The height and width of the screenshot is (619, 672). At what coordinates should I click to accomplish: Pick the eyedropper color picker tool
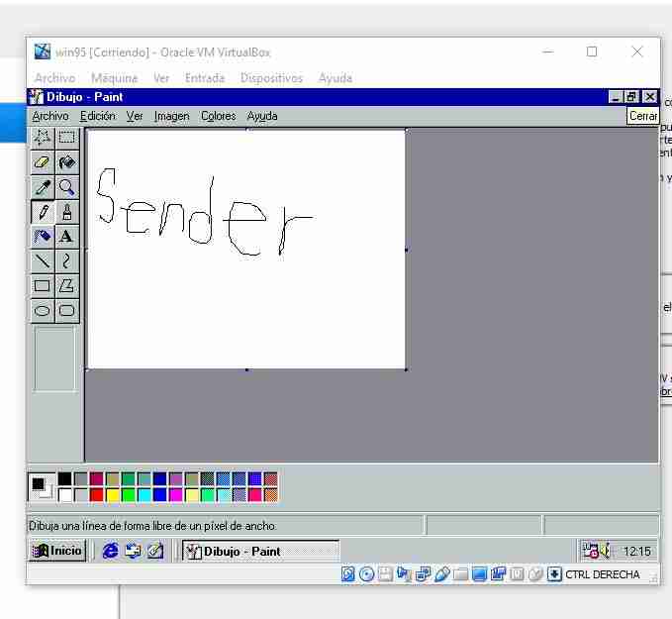click(43, 187)
